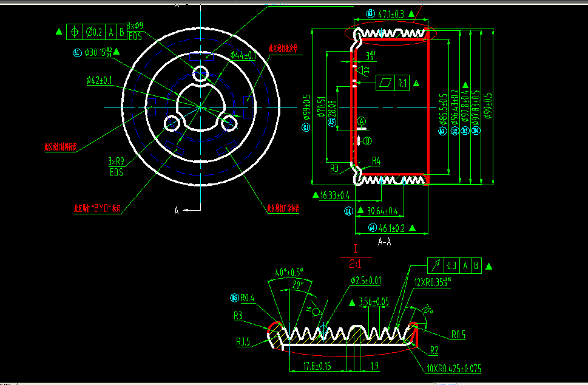Click the cyan balloon beside φ30.15
The height and width of the screenshot is (385, 588).
77,53
